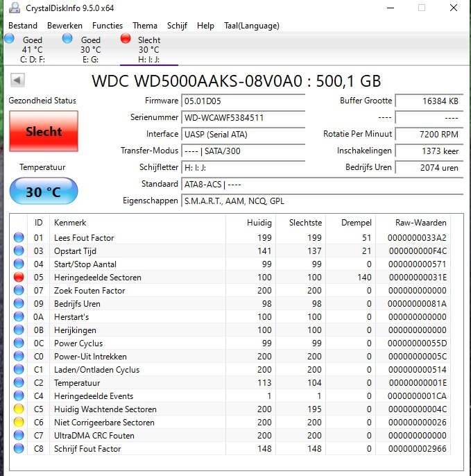Open the Taal(Language) menu
This screenshot has width=471, height=476.
[x=252, y=26]
